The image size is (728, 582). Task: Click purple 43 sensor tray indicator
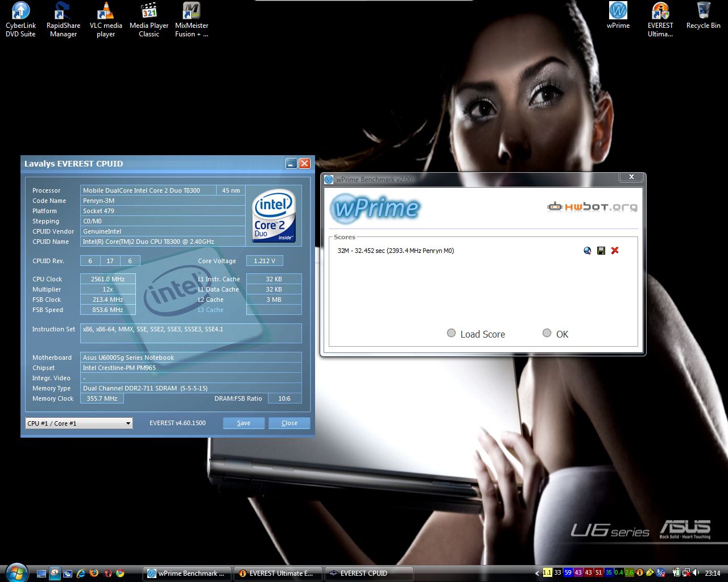click(578, 572)
